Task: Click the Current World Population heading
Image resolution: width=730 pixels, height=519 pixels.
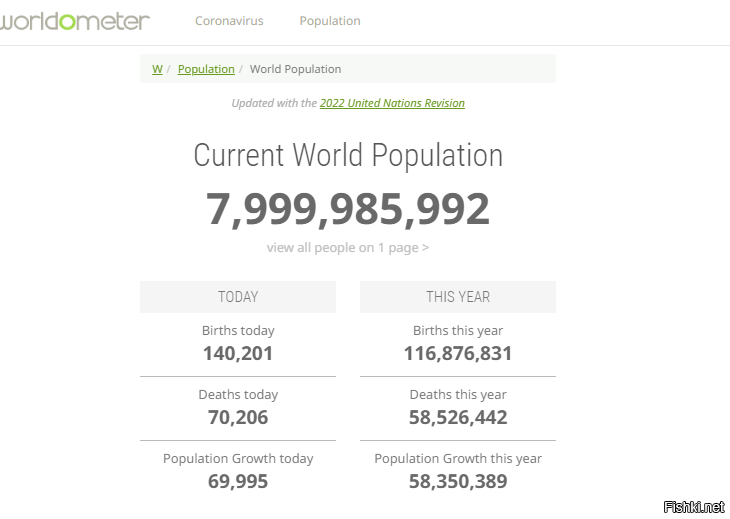Action: (348, 156)
